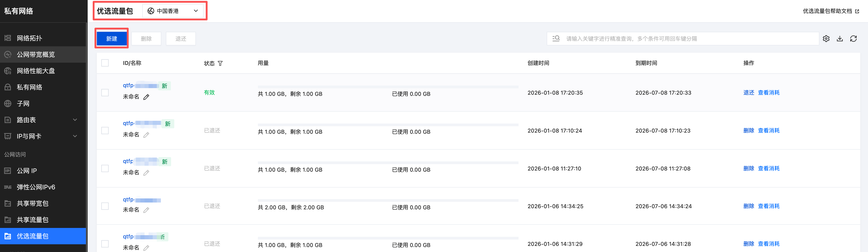Check the first package row checkbox
The image size is (868, 252).
click(x=105, y=93)
